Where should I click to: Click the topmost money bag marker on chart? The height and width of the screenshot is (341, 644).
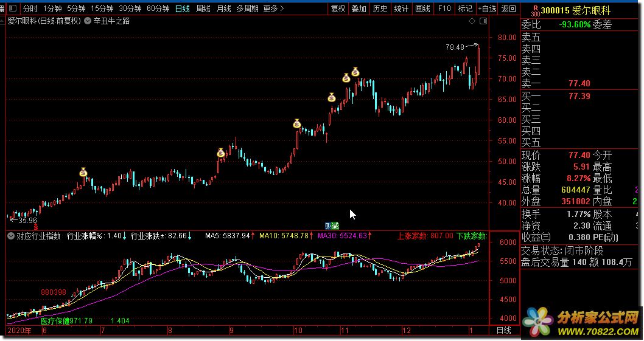355,72
